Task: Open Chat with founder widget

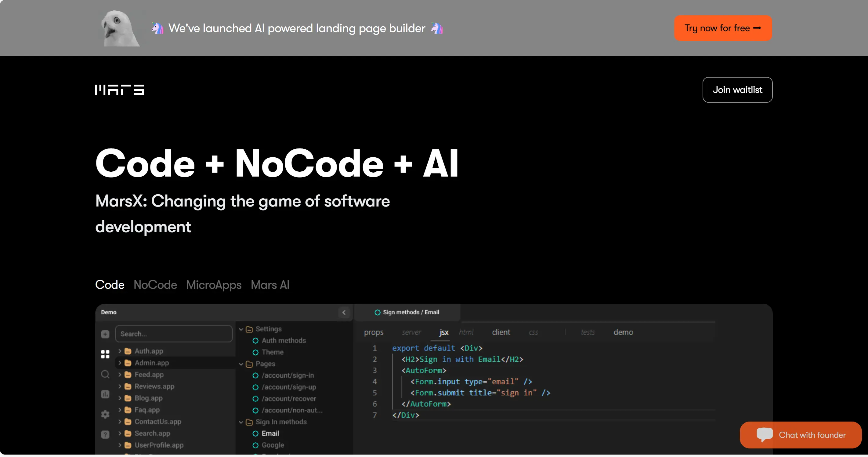Action: [801, 435]
